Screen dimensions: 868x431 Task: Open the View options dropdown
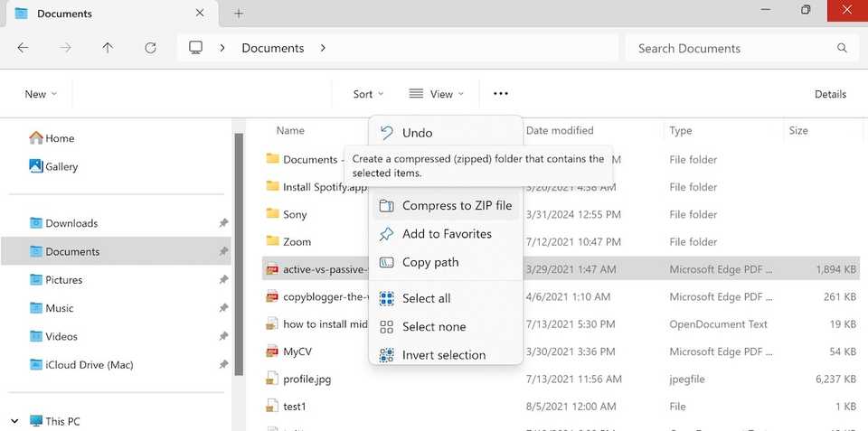tap(437, 94)
